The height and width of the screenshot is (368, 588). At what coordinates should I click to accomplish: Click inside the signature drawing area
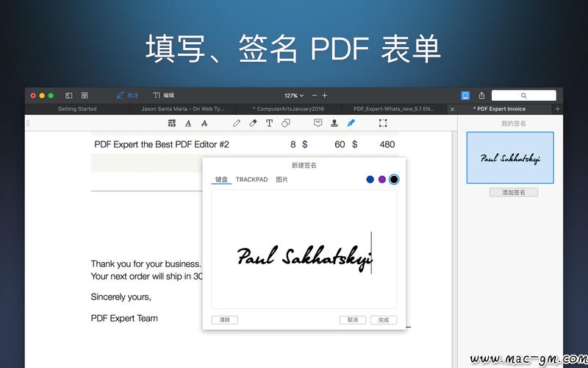(x=304, y=249)
